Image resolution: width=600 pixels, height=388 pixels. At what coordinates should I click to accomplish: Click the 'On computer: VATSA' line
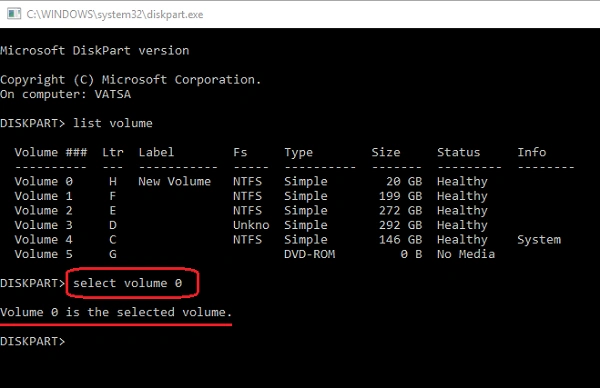point(65,94)
